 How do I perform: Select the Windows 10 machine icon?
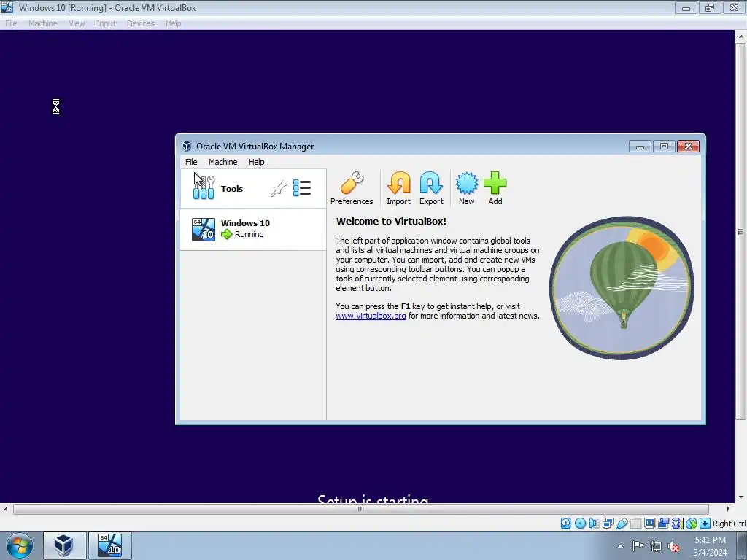[x=204, y=230]
